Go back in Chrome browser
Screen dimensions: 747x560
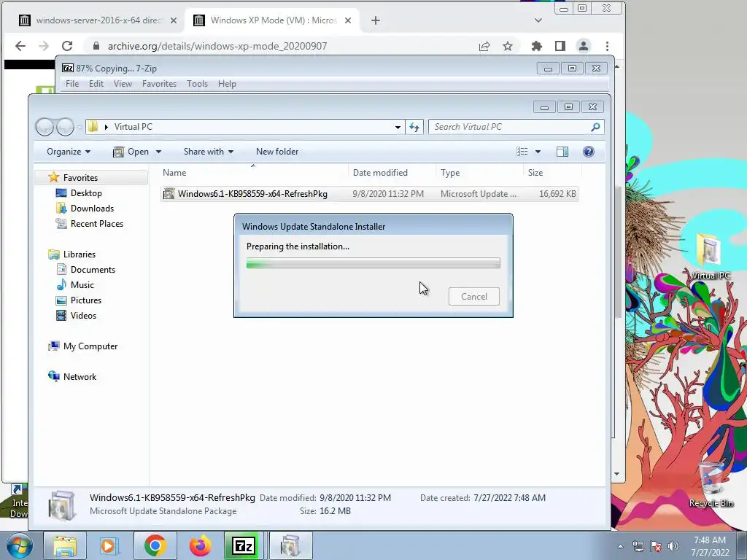[20, 46]
